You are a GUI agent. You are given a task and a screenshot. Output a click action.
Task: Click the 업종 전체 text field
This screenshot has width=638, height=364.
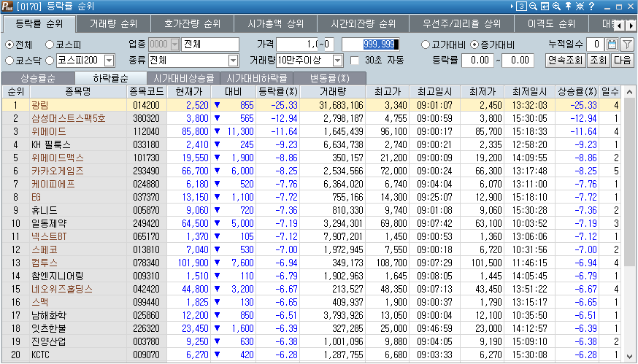coord(210,44)
